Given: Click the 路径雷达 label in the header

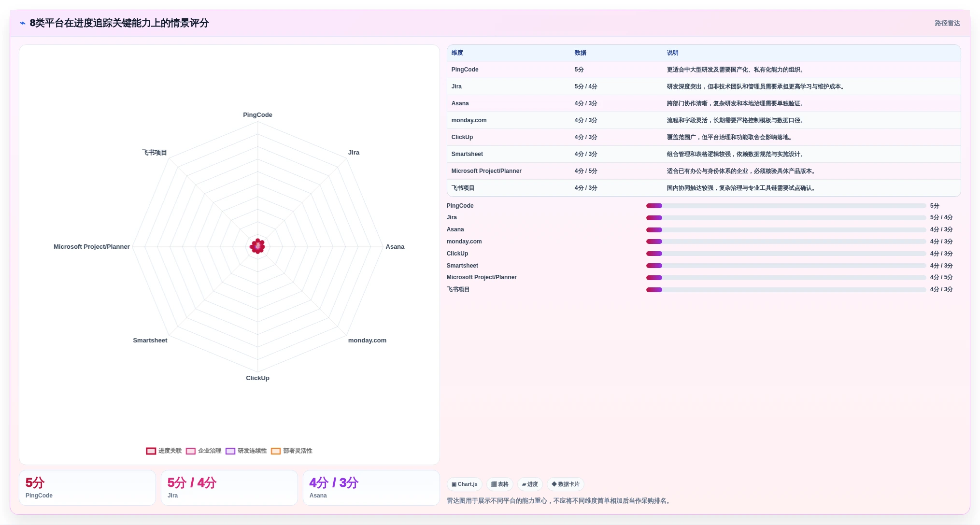Looking at the screenshot, I should [947, 23].
